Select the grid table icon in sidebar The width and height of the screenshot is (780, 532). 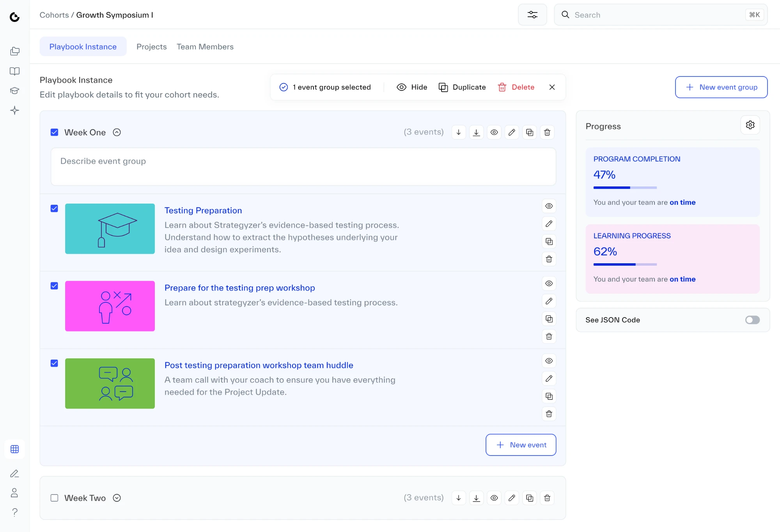(x=15, y=449)
